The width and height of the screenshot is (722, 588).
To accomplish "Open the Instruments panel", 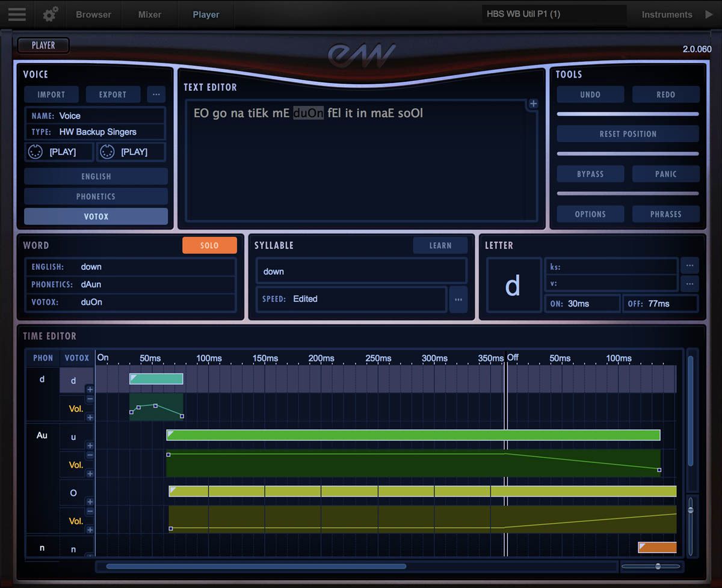I will tap(667, 14).
